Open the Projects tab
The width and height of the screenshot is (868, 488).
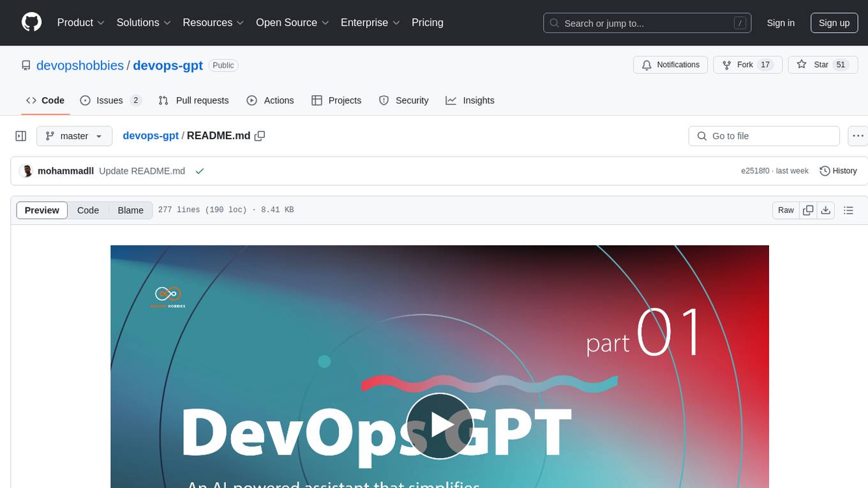coord(336,100)
